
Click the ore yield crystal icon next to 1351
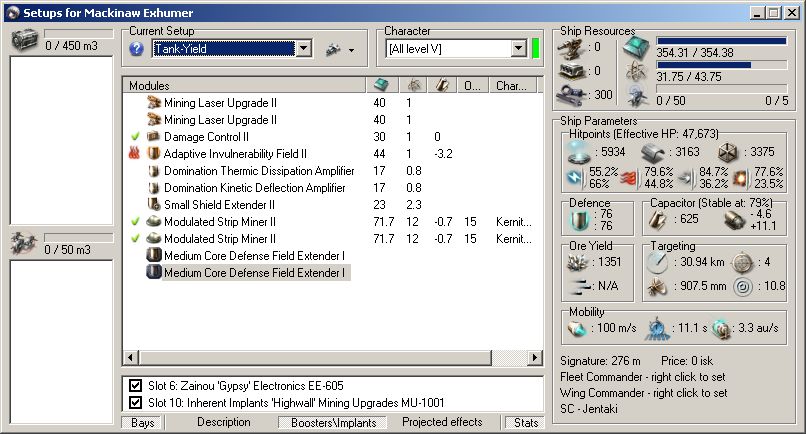pos(578,262)
